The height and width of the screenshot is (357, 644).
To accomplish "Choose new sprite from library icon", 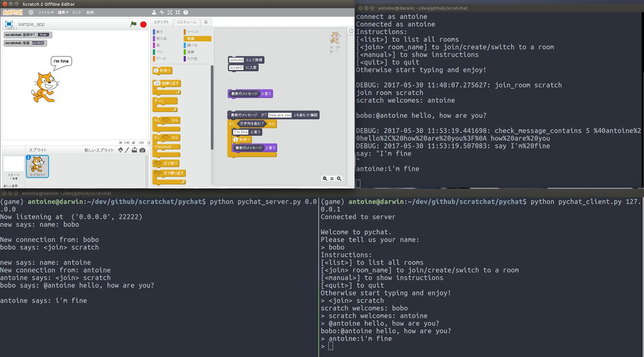I will click(120, 150).
